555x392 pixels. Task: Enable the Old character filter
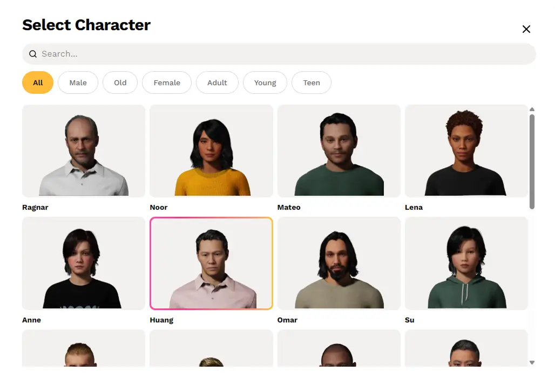click(120, 82)
